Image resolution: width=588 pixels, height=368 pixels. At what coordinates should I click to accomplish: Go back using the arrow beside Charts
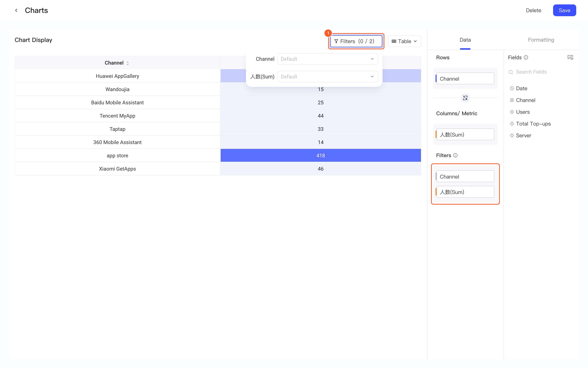[16, 10]
